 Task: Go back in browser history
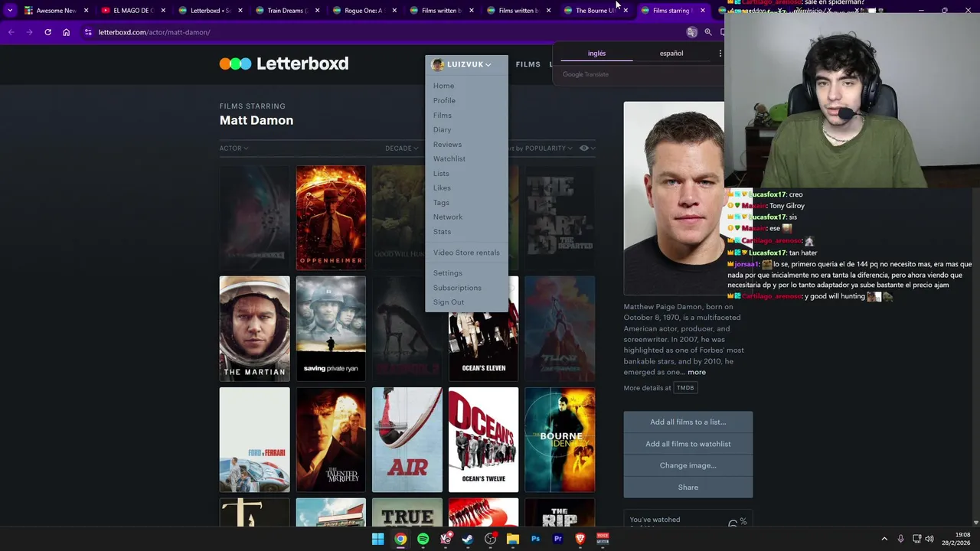click(x=11, y=32)
